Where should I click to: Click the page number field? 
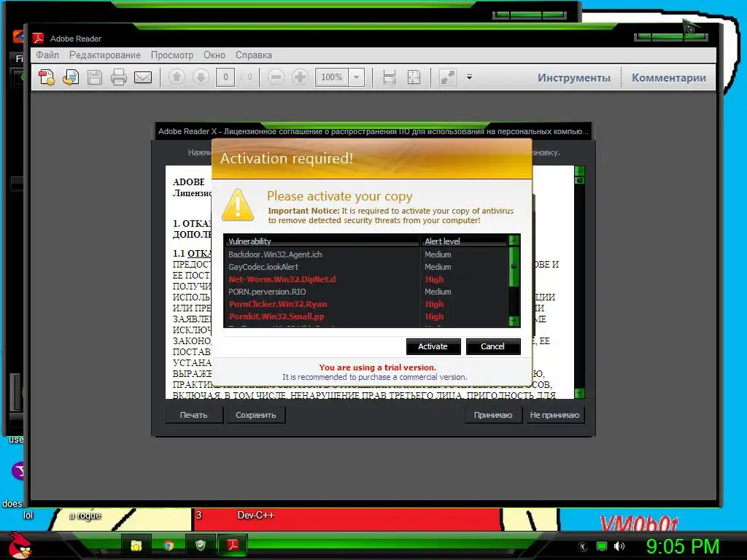pyautogui.click(x=225, y=77)
